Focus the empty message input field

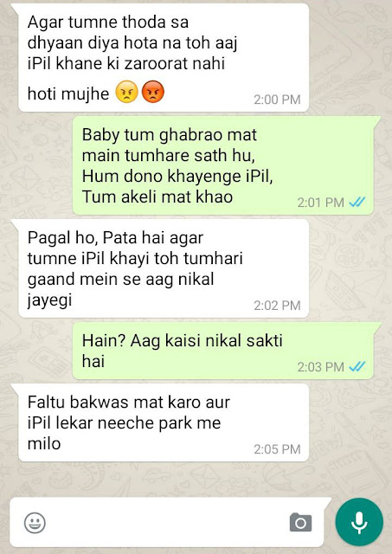pos(166,522)
